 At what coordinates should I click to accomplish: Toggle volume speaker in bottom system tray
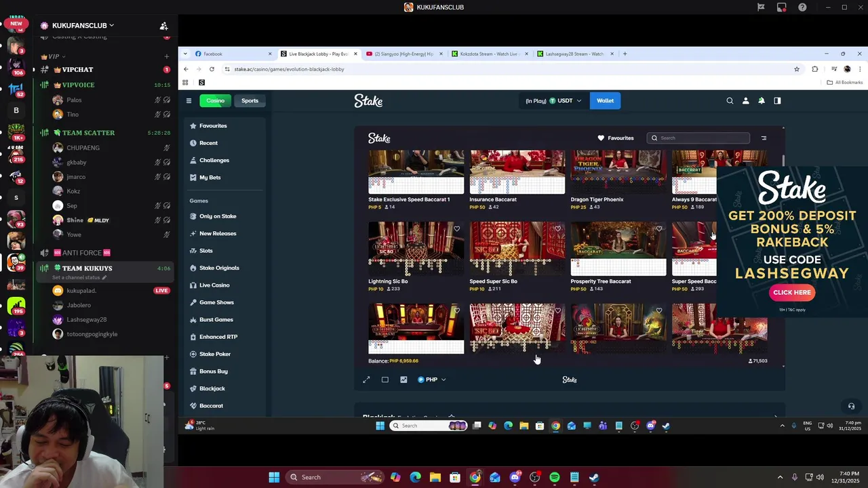pyautogui.click(x=819, y=477)
